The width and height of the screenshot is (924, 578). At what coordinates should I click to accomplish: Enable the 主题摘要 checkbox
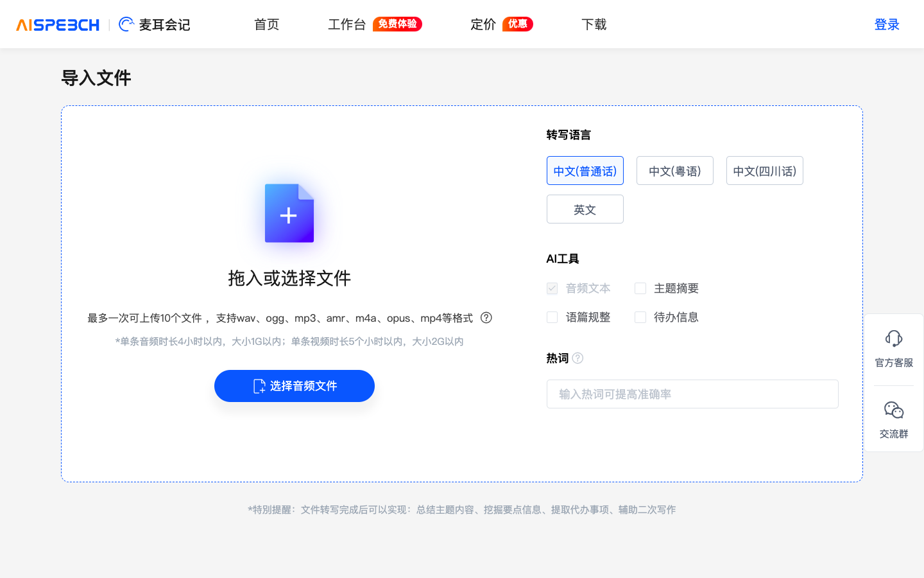(x=640, y=288)
